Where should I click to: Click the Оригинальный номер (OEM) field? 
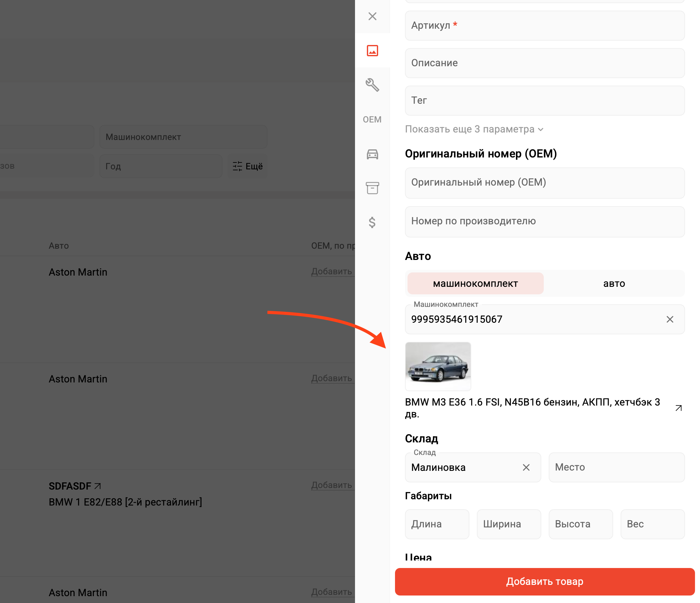(x=544, y=183)
